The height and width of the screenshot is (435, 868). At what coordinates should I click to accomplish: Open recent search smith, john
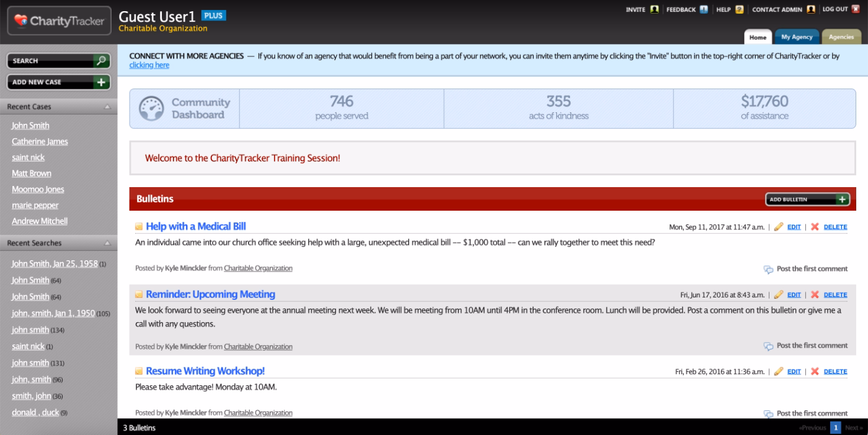tap(32, 396)
